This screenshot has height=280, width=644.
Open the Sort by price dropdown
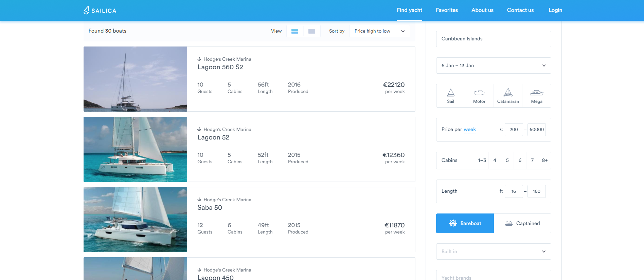[380, 31]
